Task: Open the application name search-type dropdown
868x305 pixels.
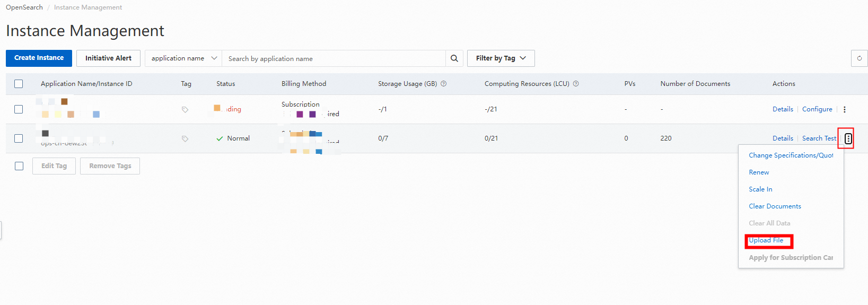Action: click(183, 58)
